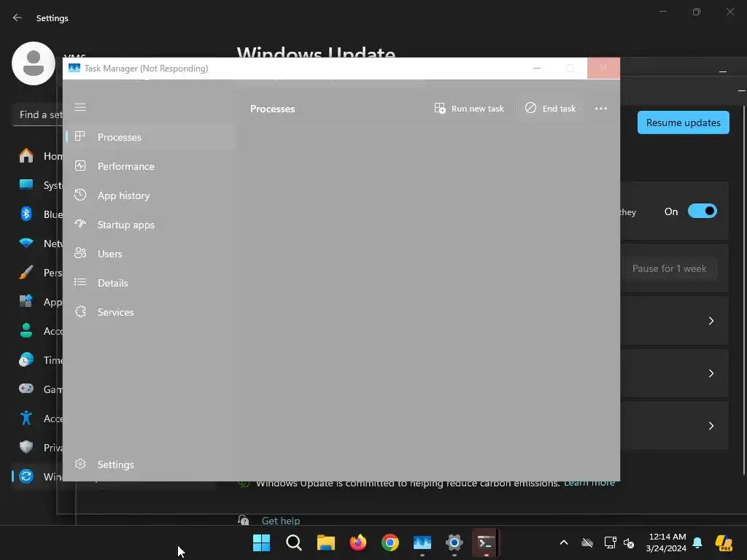747x560 pixels.
Task: Click the Get help link in Settings
Action: [x=281, y=521]
